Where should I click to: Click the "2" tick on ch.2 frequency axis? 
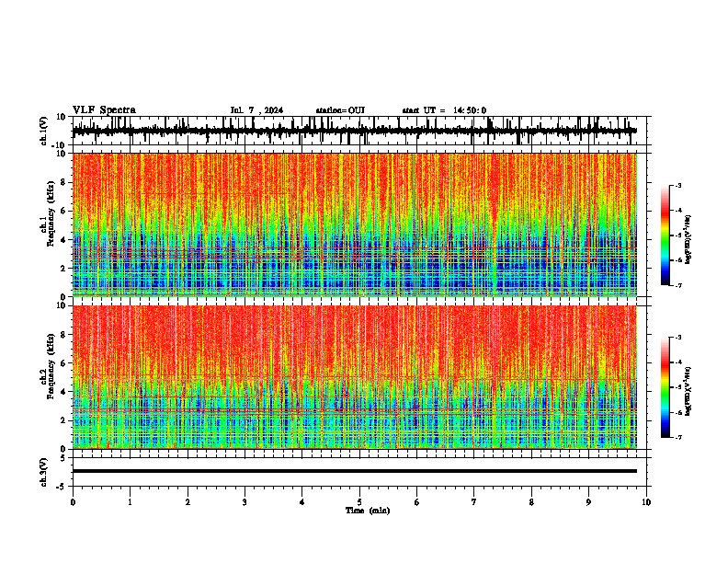click(64, 420)
